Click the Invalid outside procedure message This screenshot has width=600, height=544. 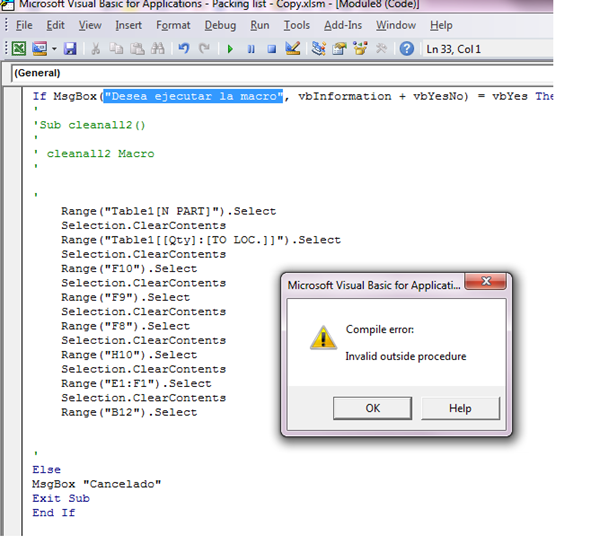[x=406, y=357]
